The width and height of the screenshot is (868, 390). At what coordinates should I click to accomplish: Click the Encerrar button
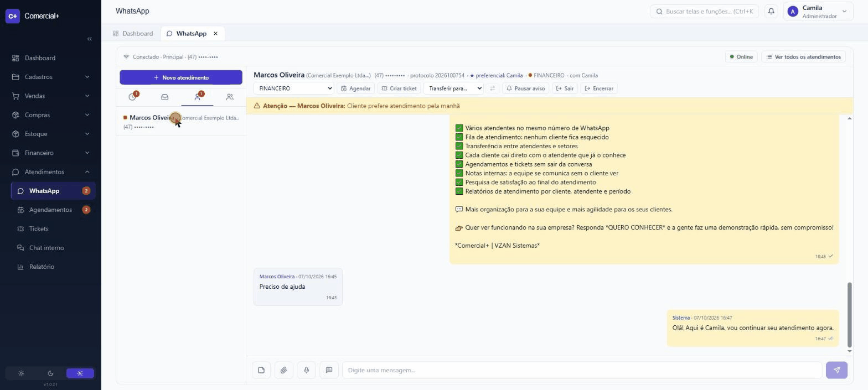[598, 89]
